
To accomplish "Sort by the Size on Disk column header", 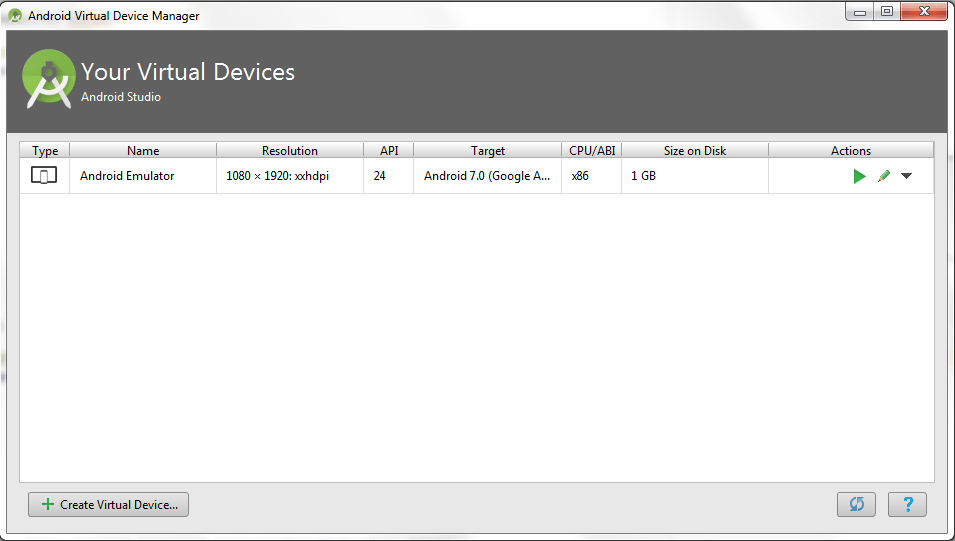I will [695, 150].
